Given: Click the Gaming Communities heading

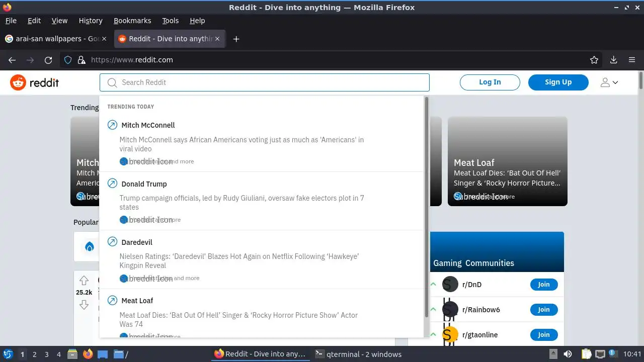Looking at the screenshot, I should click(x=473, y=263).
